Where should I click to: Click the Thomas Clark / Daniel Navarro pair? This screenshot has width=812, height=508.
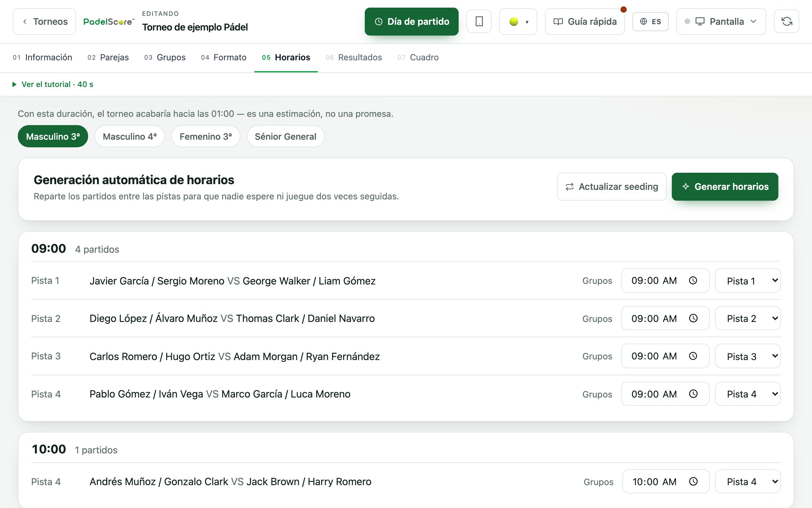click(305, 318)
